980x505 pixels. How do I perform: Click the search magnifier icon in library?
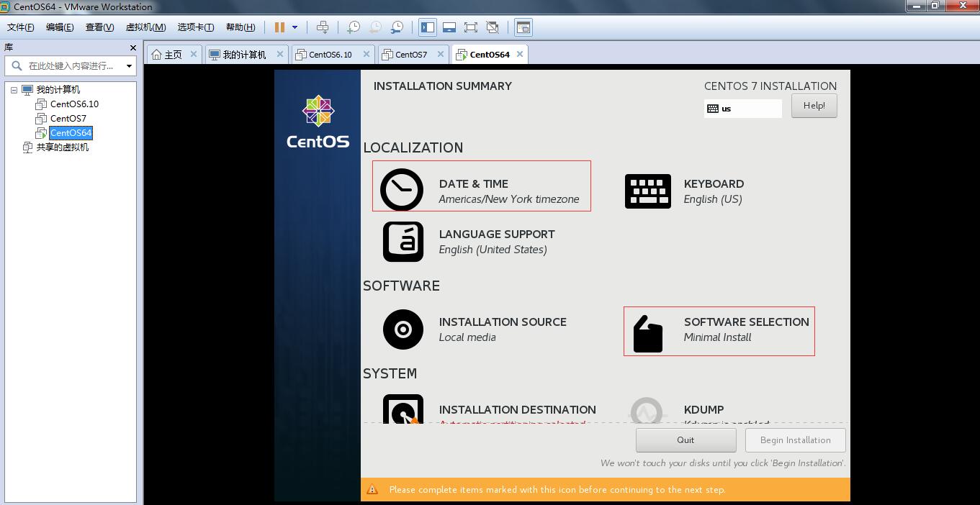tap(17, 65)
